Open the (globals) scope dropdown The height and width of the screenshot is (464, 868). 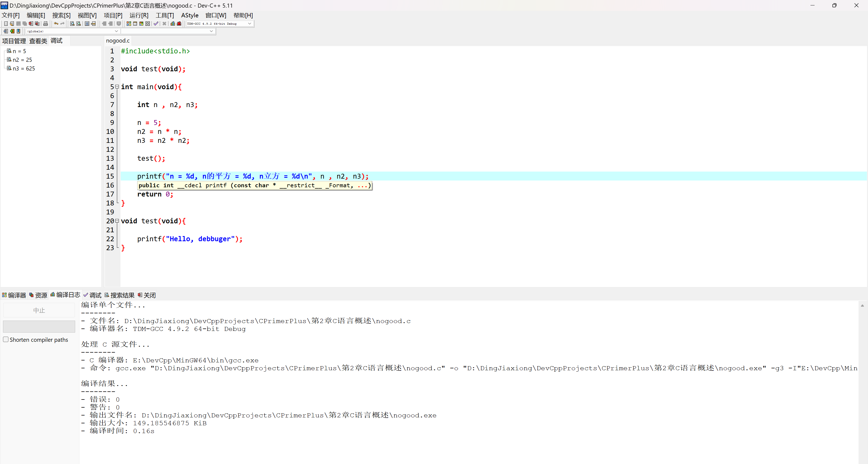click(x=116, y=31)
